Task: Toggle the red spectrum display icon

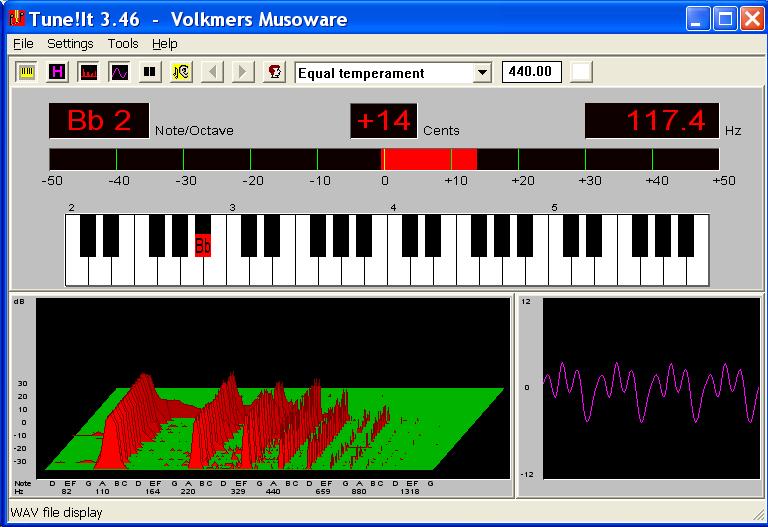Action: click(x=89, y=72)
